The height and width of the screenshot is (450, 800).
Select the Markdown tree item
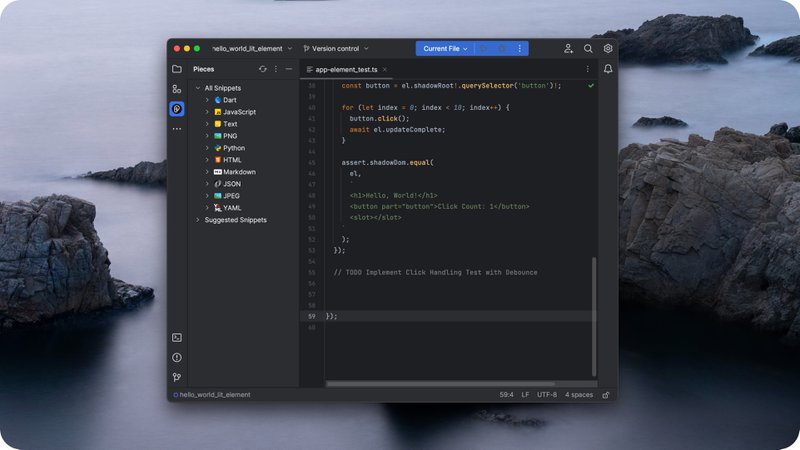tap(239, 172)
